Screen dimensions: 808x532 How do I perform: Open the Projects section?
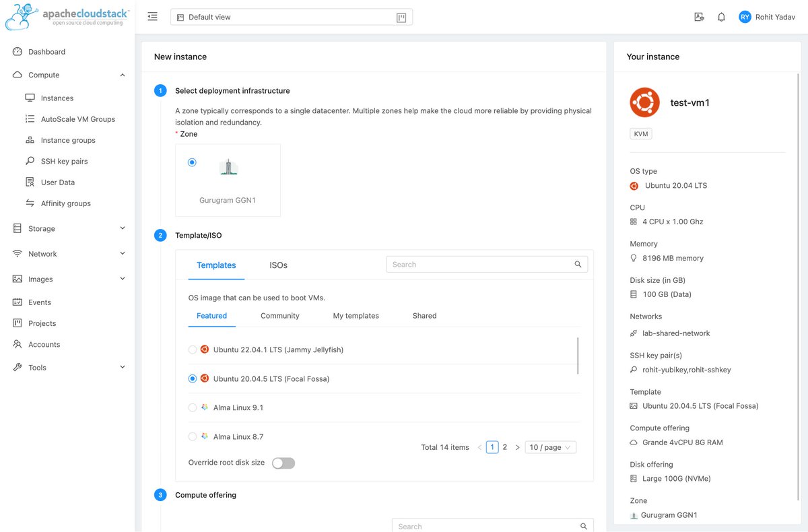pos(44,323)
